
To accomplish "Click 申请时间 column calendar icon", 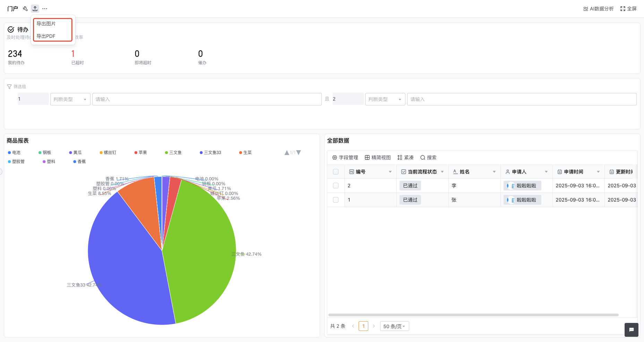I will (560, 172).
